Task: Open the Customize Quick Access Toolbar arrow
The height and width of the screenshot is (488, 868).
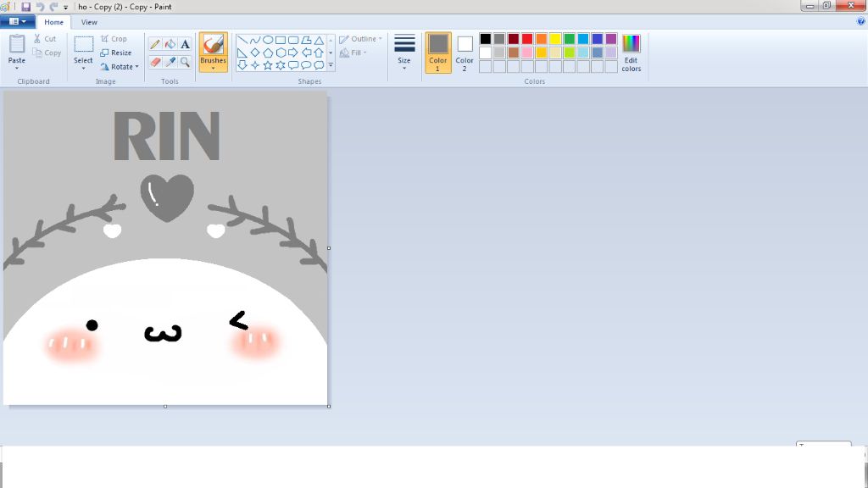Action: [65, 7]
